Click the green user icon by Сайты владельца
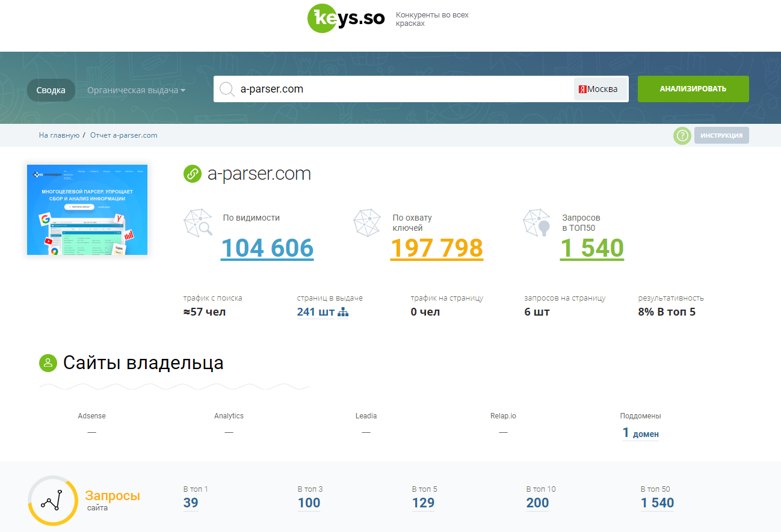781x532 pixels. coord(48,363)
